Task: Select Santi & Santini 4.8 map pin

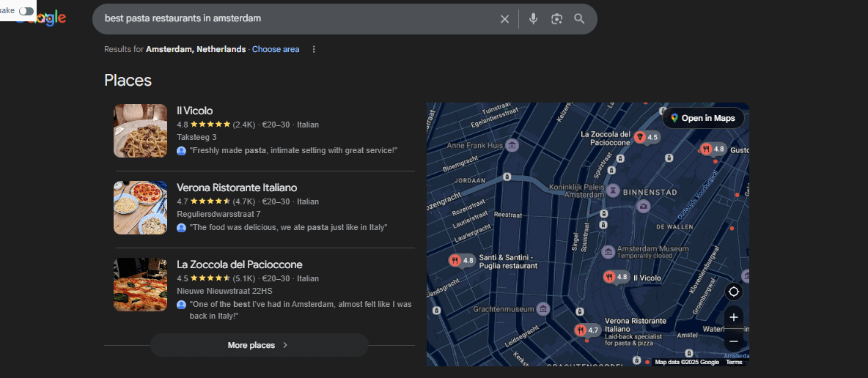Action: pos(462,260)
